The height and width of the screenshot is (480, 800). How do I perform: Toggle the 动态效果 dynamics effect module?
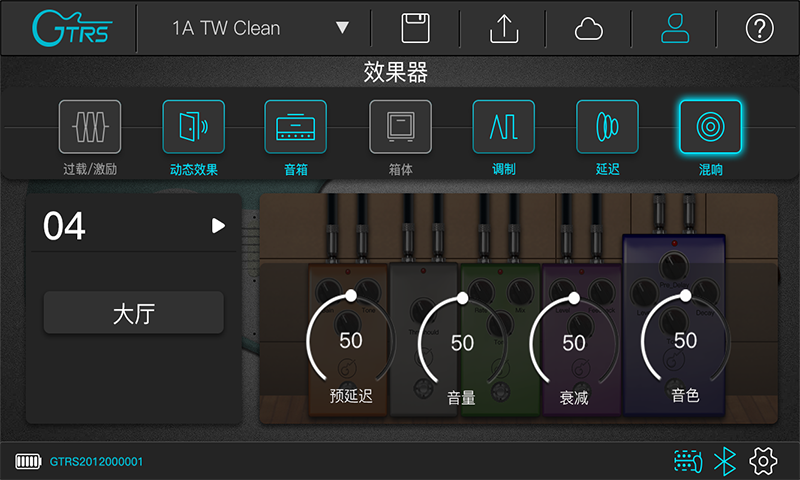click(x=193, y=126)
